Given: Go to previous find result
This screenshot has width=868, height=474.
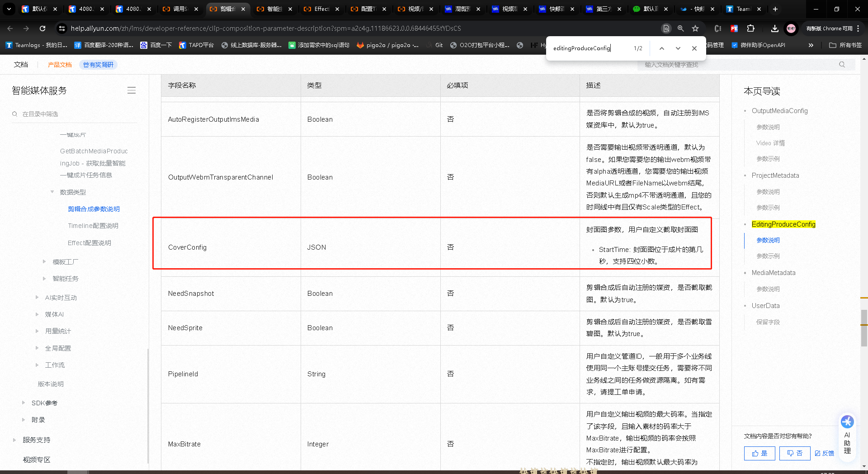Looking at the screenshot, I should 661,48.
